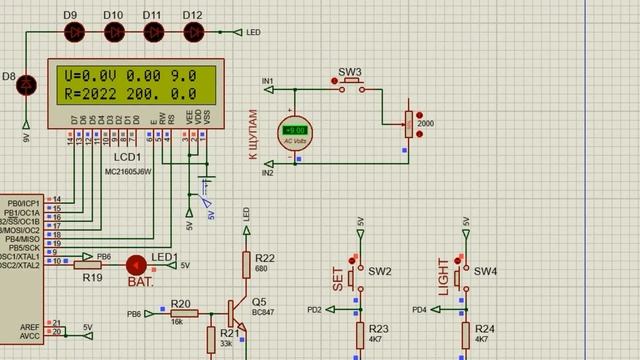Click the 5V terminal above SW4
The image size is (640, 360).
click(x=466, y=234)
